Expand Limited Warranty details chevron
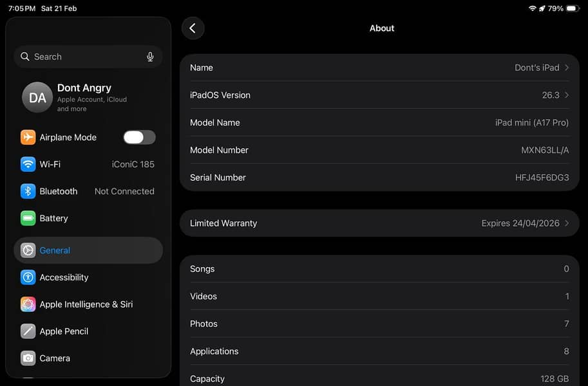588x386 pixels. click(567, 223)
